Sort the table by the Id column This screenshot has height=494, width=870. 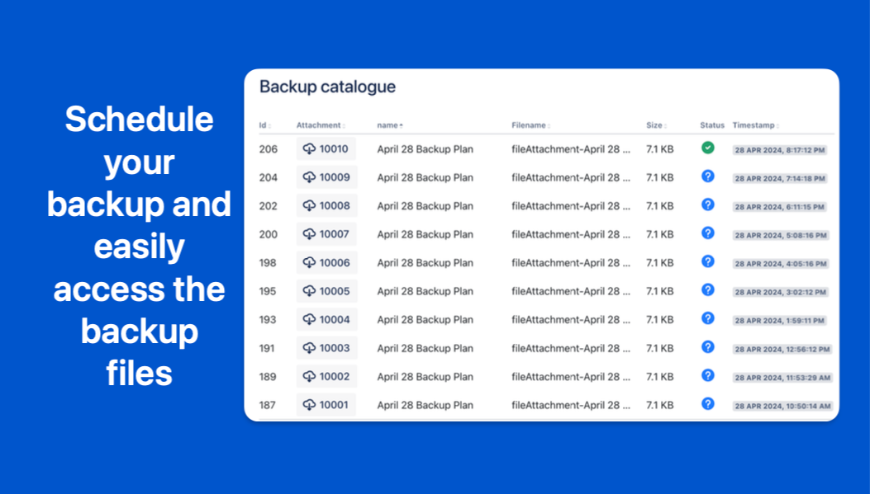pos(264,125)
